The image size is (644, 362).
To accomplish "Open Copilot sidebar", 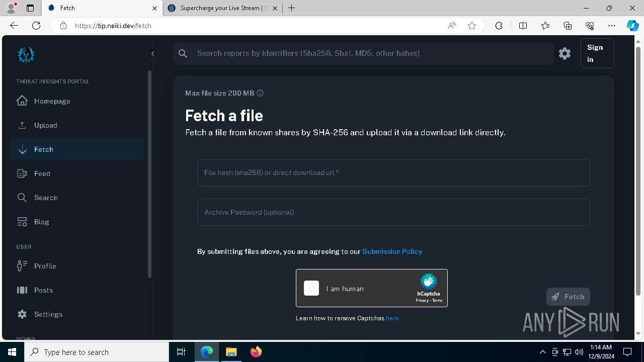I will click(x=632, y=26).
